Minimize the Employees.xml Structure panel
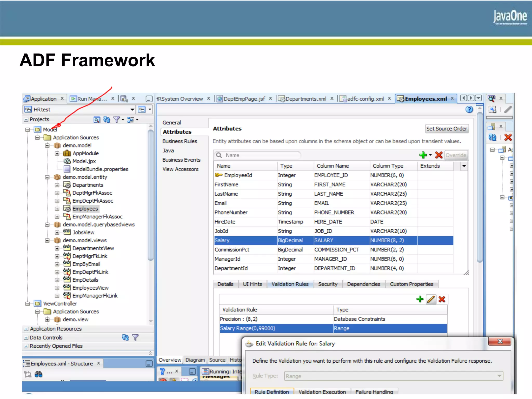 (149, 363)
